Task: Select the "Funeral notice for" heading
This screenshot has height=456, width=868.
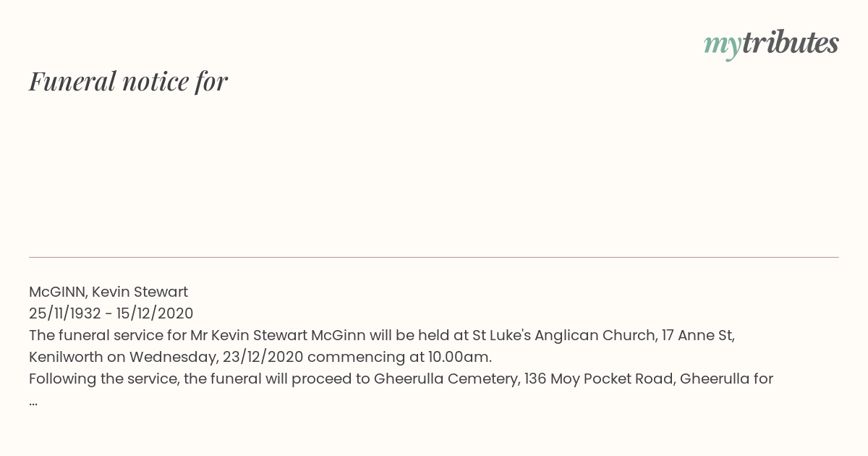Action: pyautogui.click(x=128, y=81)
